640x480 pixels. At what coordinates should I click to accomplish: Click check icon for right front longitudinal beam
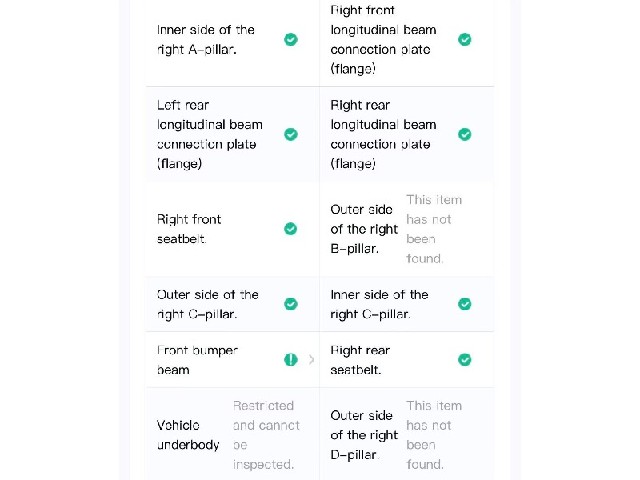click(x=464, y=40)
